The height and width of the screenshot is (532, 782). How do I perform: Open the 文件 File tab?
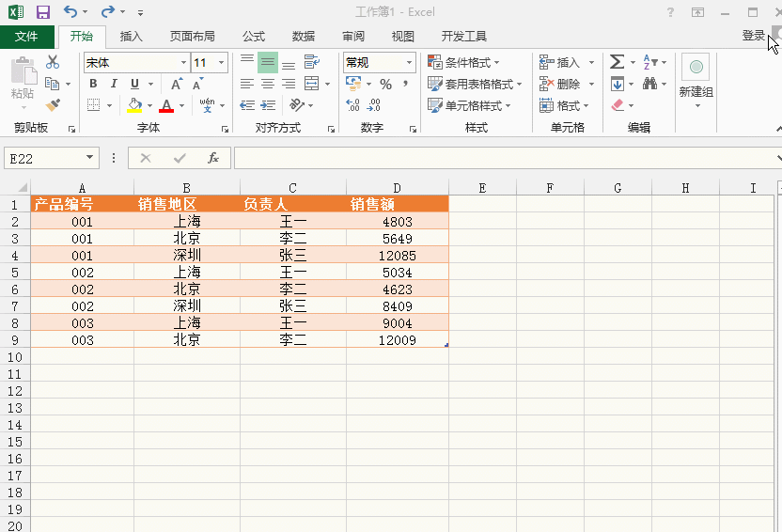pyautogui.click(x=26, y=36)
